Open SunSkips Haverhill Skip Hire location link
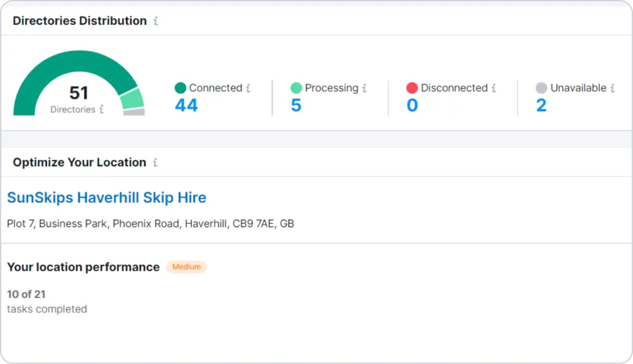The width and height of the screenshot is (633, 364). (106, 198)
